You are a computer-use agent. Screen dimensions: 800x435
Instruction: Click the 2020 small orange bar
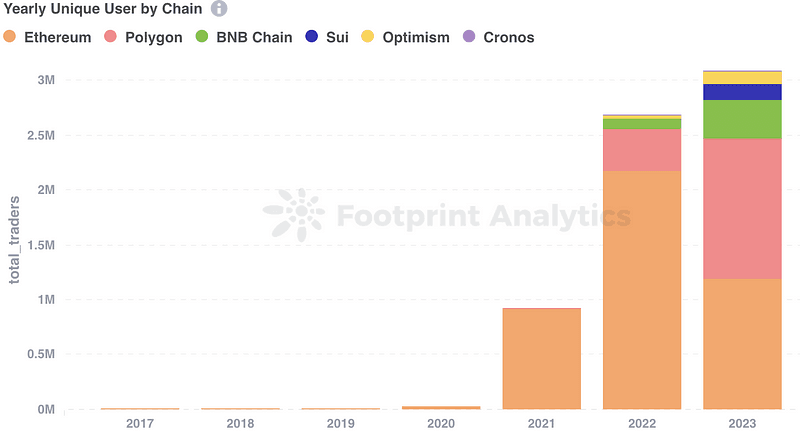(441, 407)
